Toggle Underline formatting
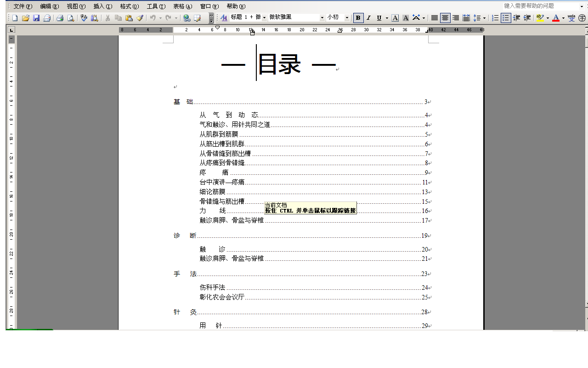Image resolution: width=588 pixels, height=368 pixels. point(379,18)
